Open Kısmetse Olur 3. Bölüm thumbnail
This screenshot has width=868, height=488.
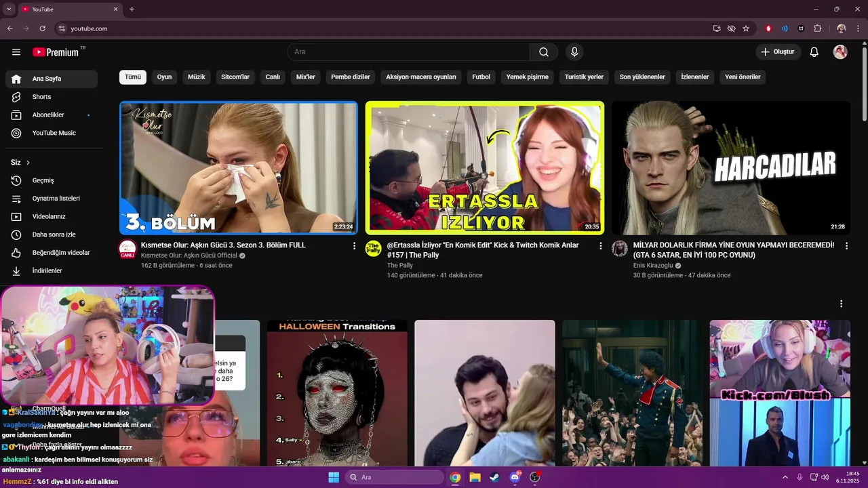pyautogui.click(x=239, y=168)
